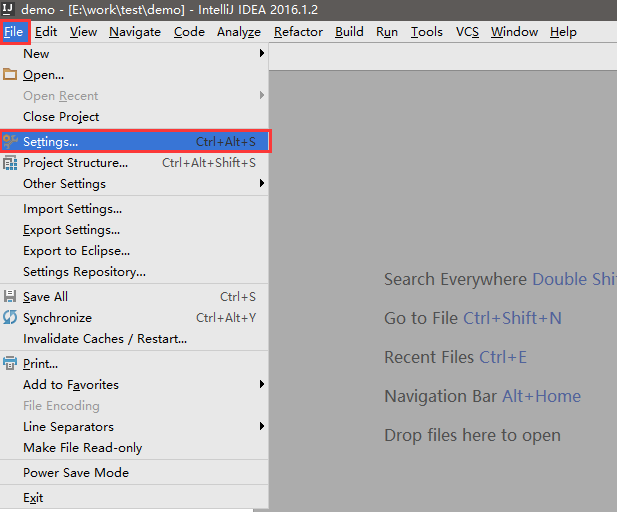Click the Project Structure icon
This screenshot has width=617, height=512.
tap(10, 163)
